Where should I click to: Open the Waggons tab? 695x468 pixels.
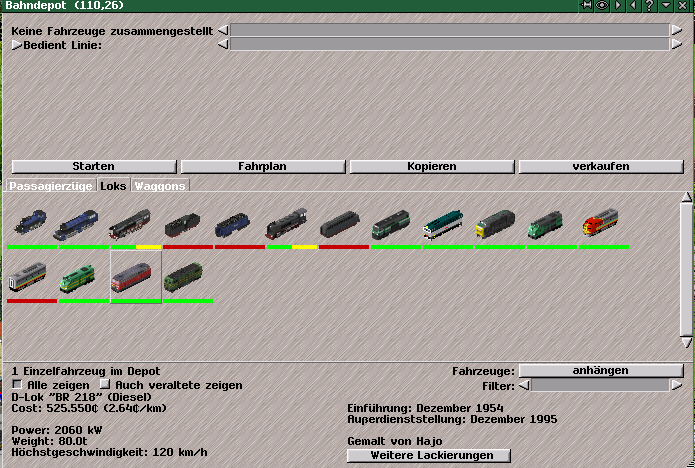[x=160, y=186]
